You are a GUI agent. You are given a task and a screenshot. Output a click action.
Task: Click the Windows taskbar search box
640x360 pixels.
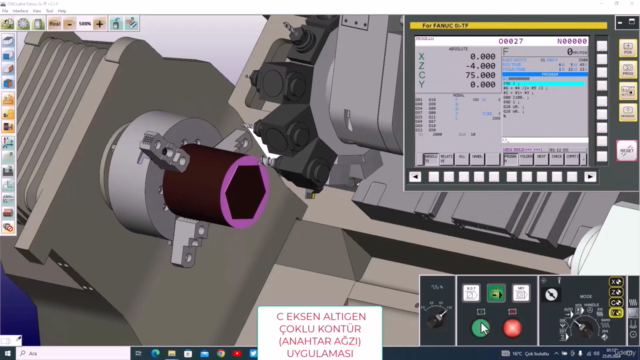pyautogui.click(x=73, y=353)
